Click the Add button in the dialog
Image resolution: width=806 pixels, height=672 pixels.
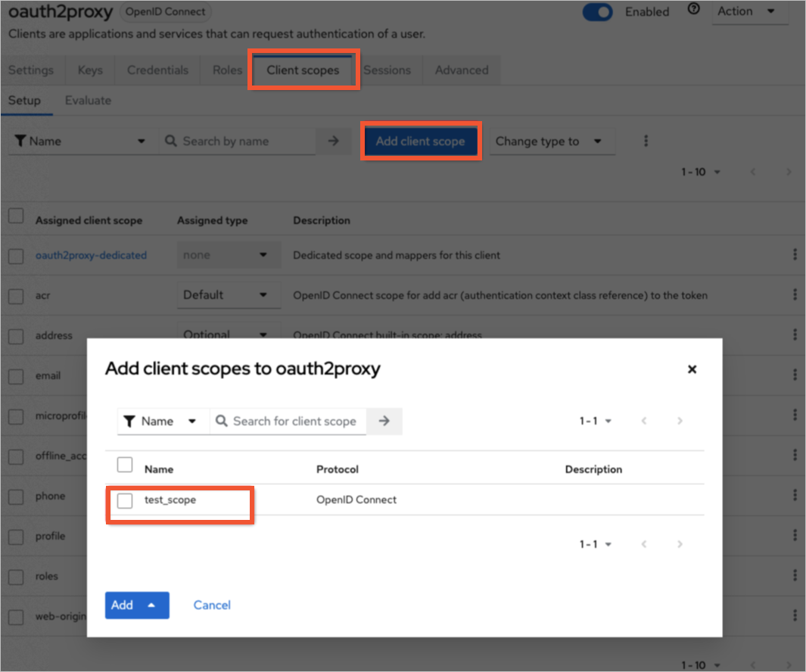137,605
